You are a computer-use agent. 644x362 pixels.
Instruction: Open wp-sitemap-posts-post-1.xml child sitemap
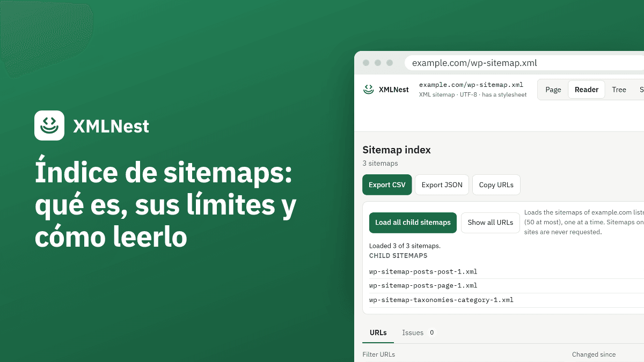(x=423, y=271)
